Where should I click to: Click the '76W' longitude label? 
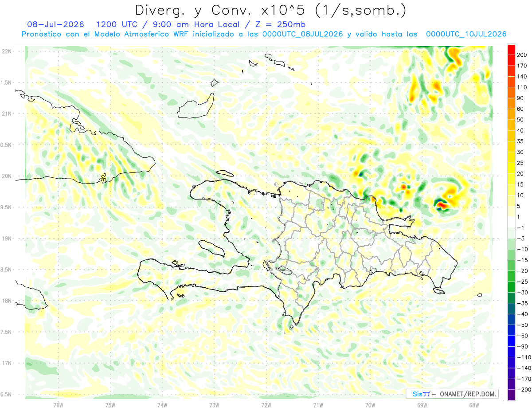pyautogui.click(x=58, y=405)
